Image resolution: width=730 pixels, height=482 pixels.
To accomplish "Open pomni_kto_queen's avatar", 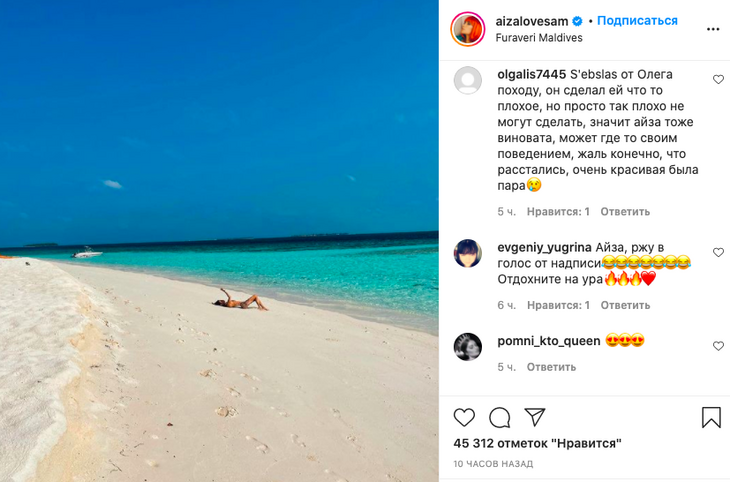I will tap(467, 346).
